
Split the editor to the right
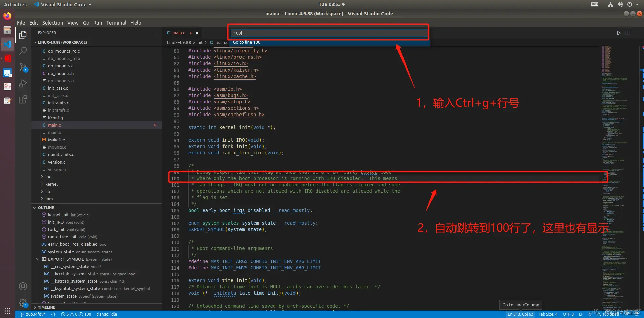[628, 33]
